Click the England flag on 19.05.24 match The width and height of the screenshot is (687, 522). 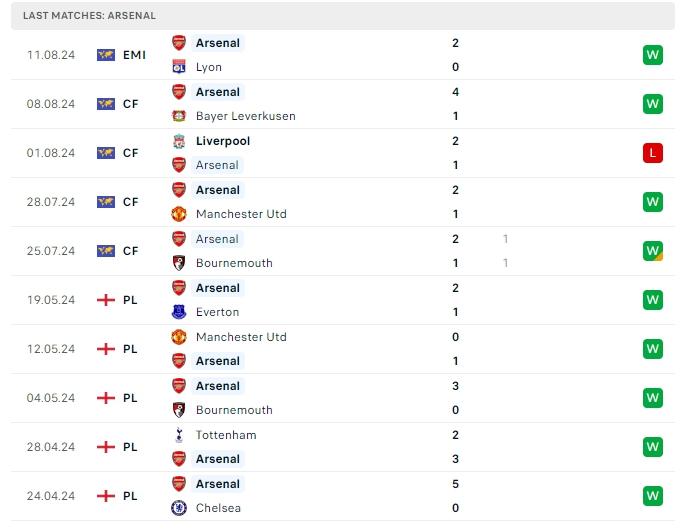point(106,300)
